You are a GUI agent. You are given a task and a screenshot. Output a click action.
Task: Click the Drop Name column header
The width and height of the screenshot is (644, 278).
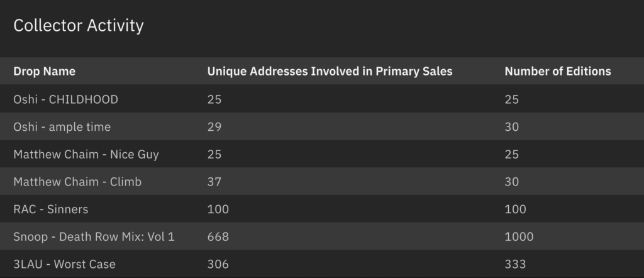(45, 72)
